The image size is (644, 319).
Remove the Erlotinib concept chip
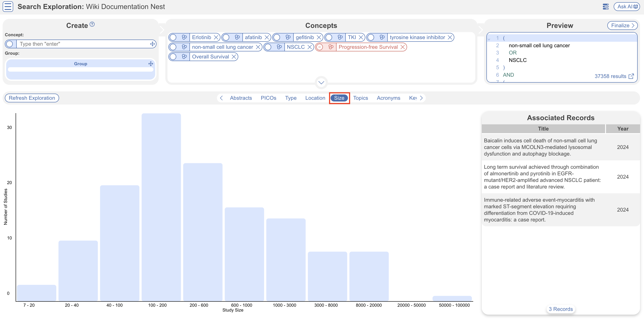pos(216,38)
